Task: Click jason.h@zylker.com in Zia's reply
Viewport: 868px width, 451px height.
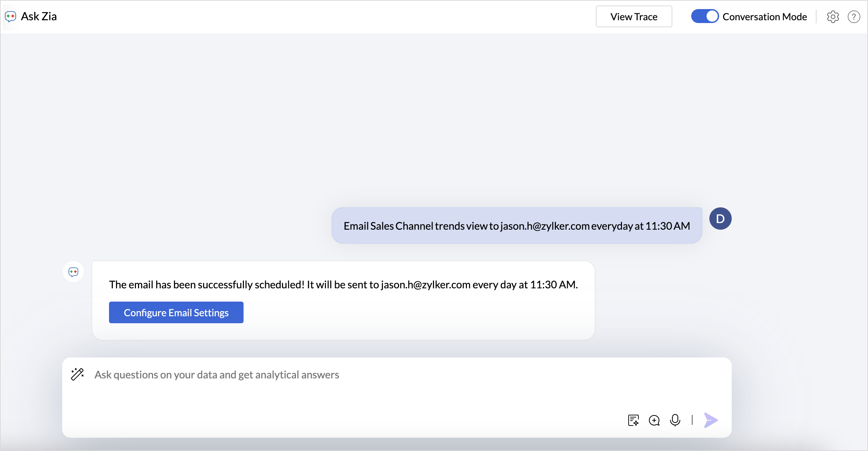Action: tap(425, 285)
